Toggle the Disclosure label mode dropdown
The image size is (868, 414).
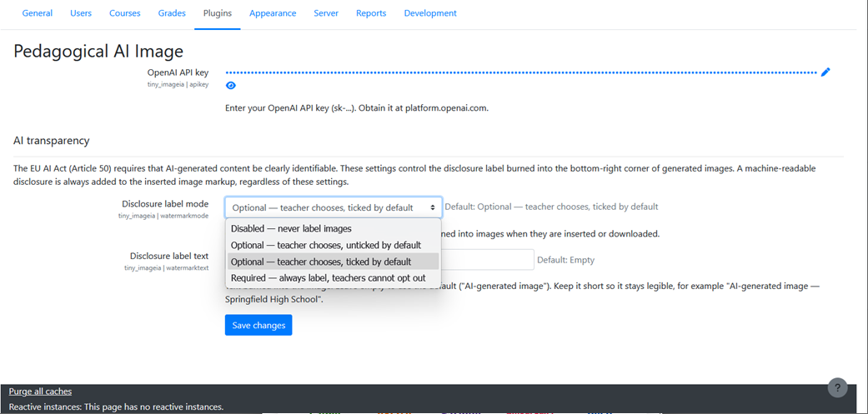334,207
